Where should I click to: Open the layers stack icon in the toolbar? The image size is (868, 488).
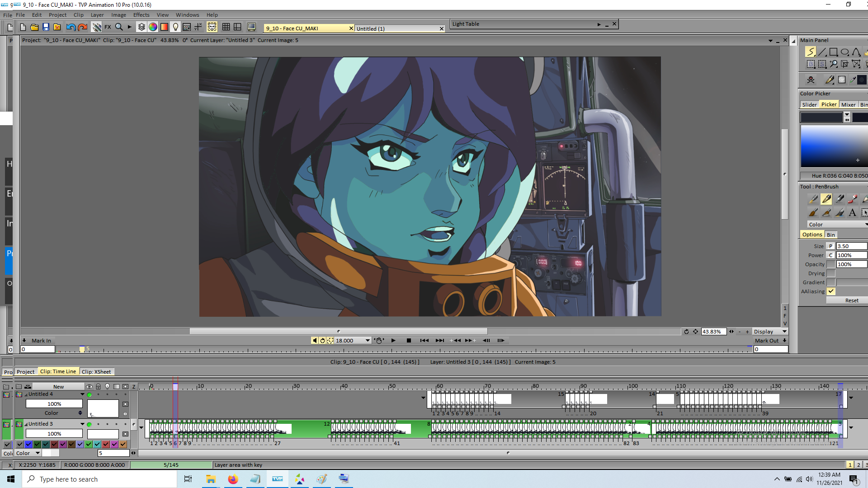142,27
